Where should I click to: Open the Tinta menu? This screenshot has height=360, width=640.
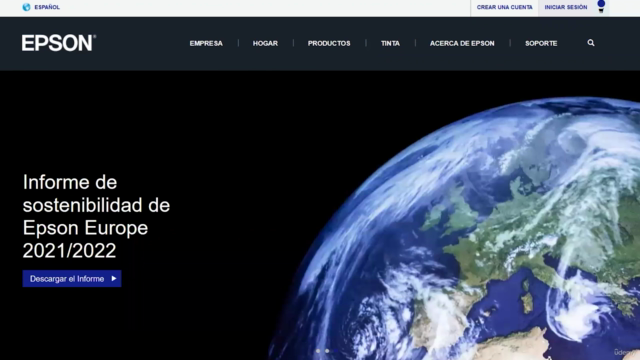tap(390, 43)
